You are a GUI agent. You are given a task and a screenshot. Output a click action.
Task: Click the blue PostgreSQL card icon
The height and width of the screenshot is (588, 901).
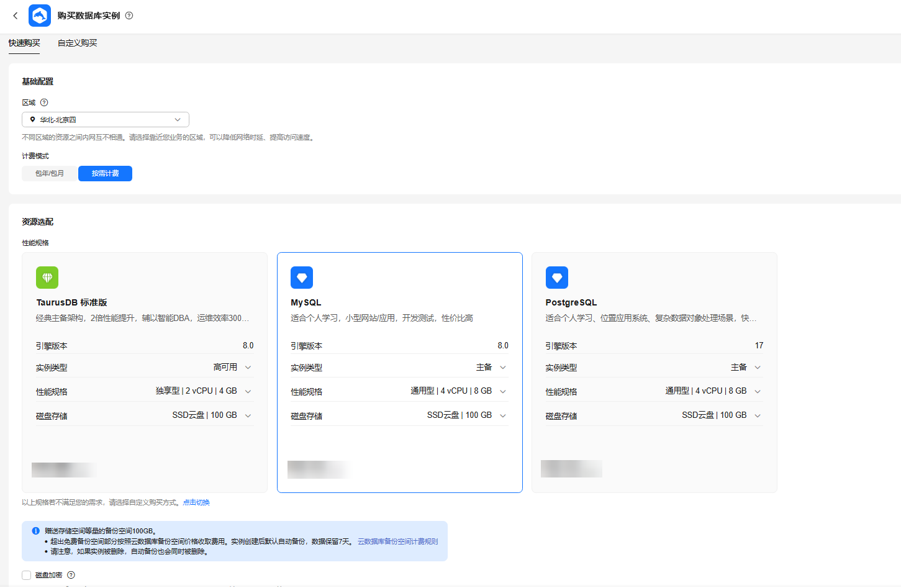(557, 278)
